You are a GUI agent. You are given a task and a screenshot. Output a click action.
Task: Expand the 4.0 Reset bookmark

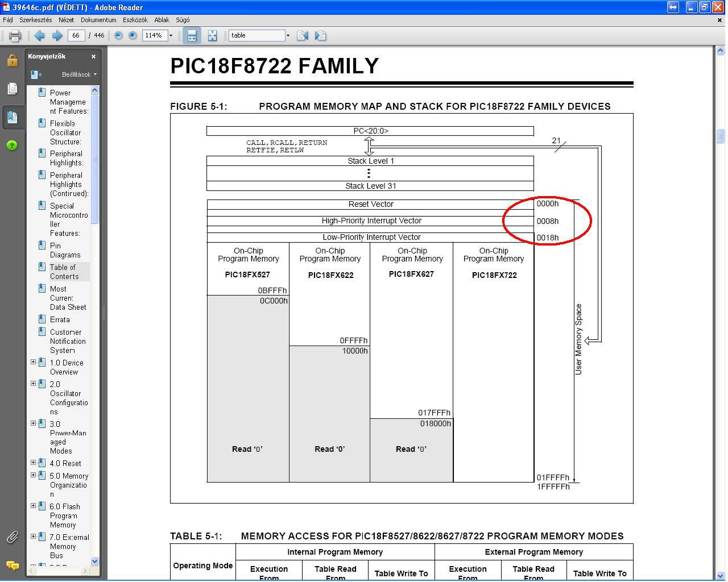tap(33, 463)
